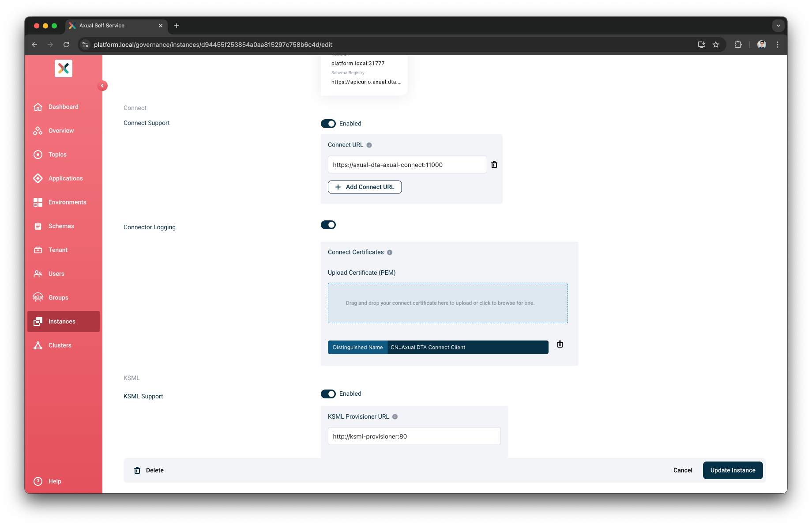Remove the Axual DTA Connect Client certificate
The image size is (812, 526).
[560, 344]
